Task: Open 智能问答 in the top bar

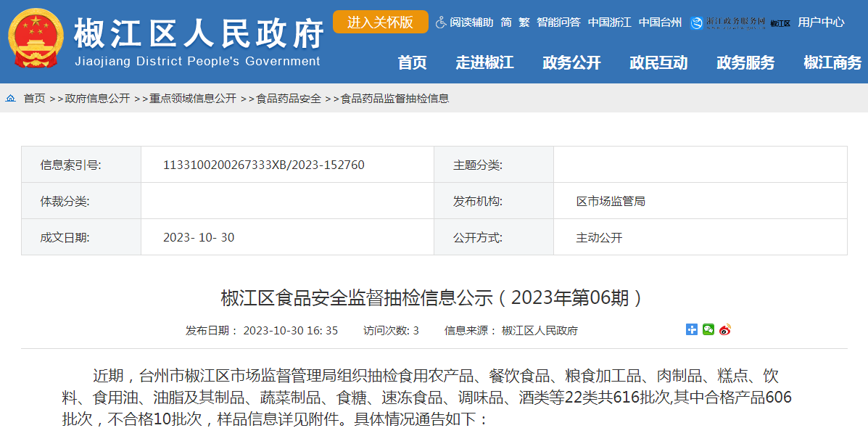Action: [x=558, y=22]
